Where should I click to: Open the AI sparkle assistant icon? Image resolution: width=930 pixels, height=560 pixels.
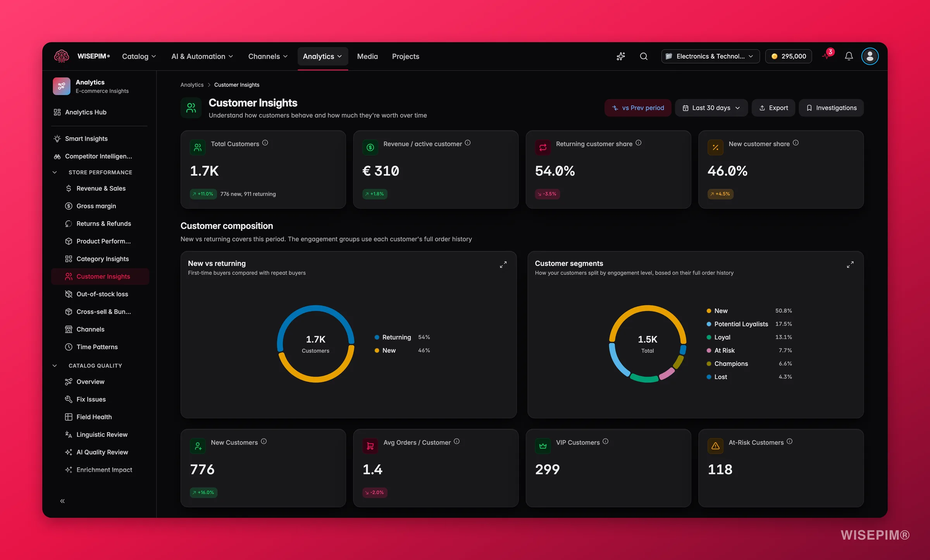click(621, 56)
